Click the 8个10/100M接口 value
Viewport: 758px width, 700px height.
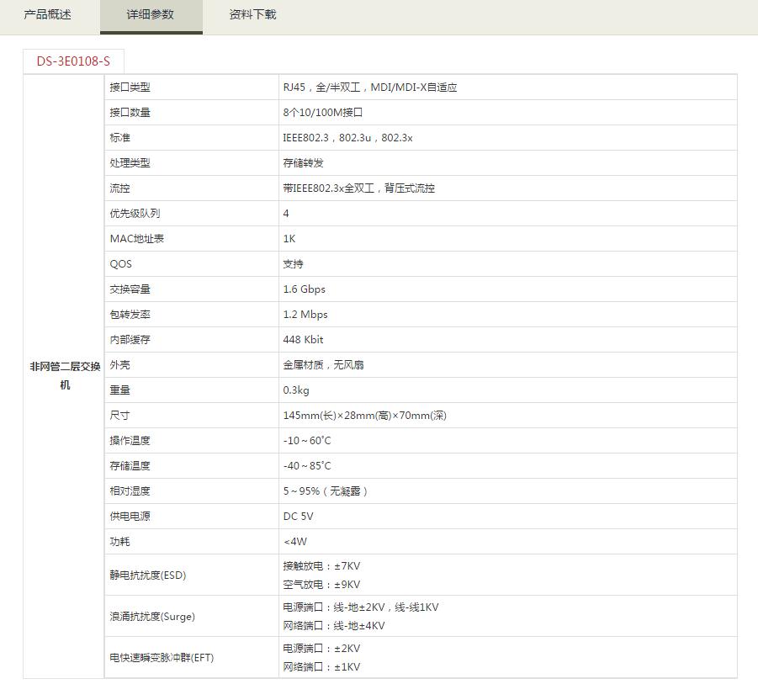coord(322,113)
